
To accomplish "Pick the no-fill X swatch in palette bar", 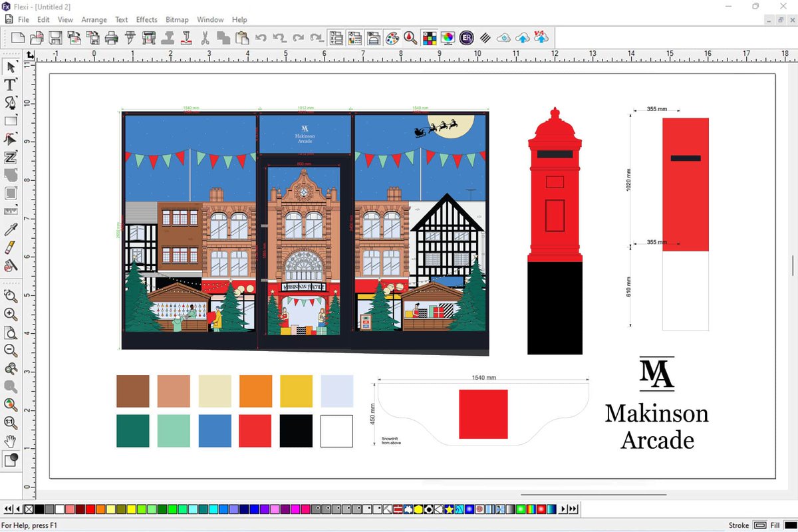I will pos(29,509).
